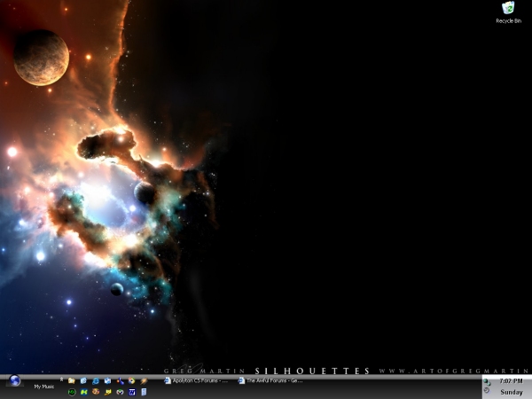Click the globe Start orb on the taskbar

pos(15,380)
